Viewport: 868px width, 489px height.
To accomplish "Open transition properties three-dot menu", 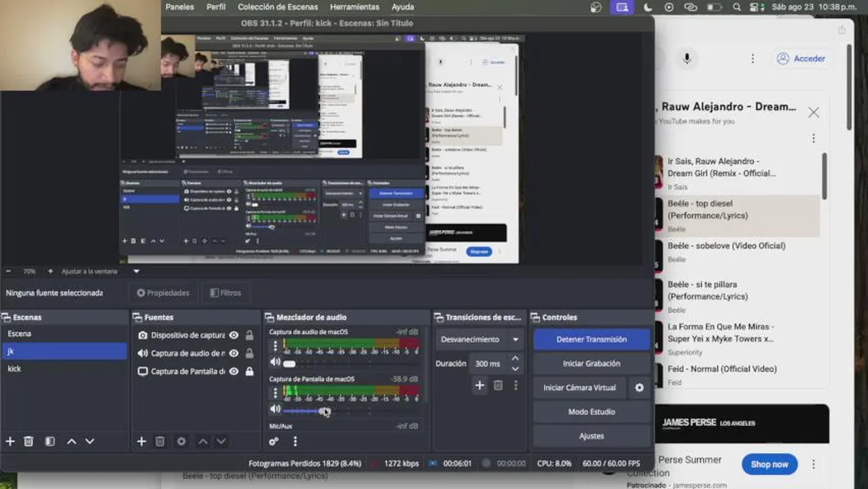I will click(x=516, y=385).
